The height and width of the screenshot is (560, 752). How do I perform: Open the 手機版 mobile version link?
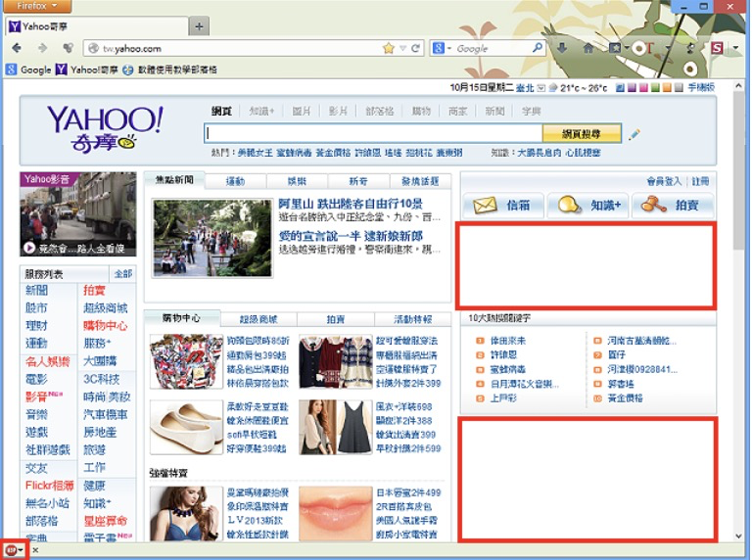click(x=701, y=87)
